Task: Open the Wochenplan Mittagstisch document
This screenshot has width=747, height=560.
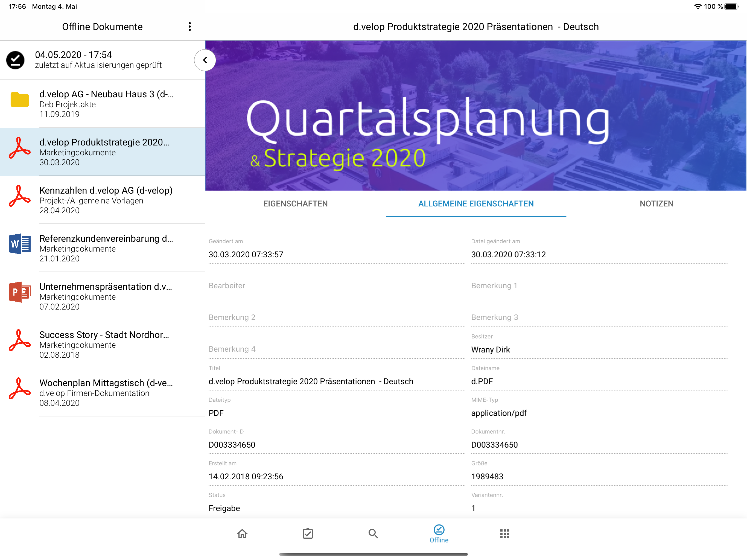Action: click(103, 392)
